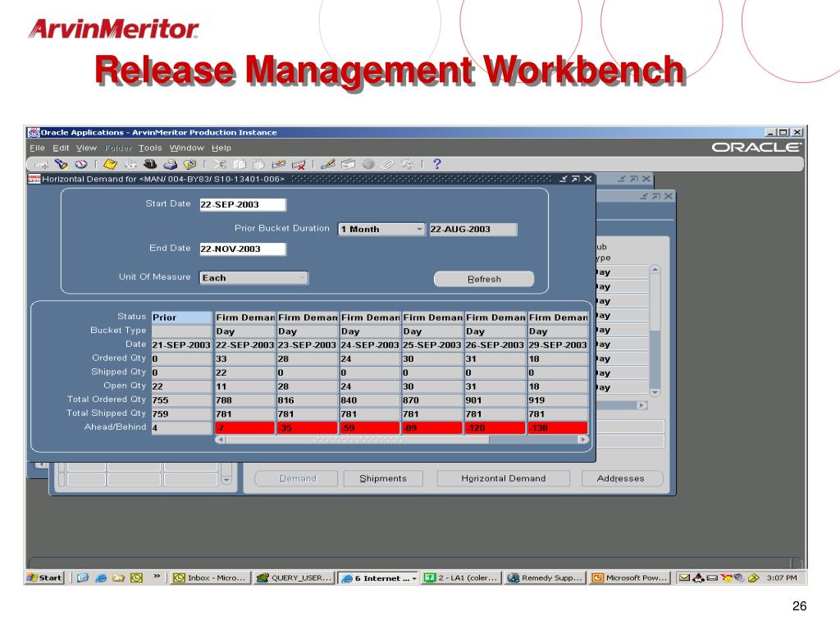The width and height of the screenshot is (840, 630).
Task: Click the background window vertical scrollbar down arrow
Action: [655, 392]
